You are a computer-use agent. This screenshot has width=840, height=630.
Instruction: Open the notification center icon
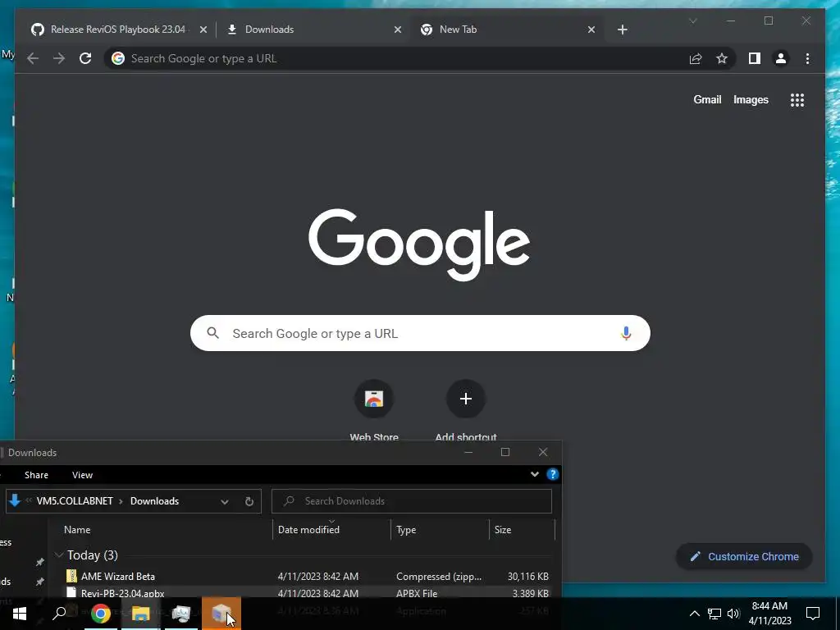coord(813,614)
